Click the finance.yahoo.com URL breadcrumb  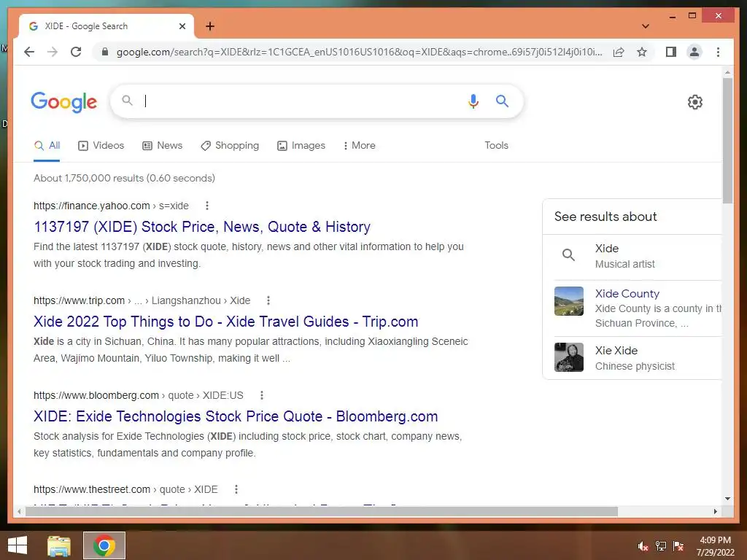(x=111, y=206)
